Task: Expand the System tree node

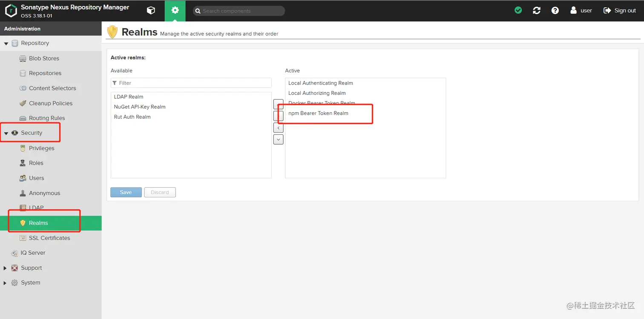Action: [x=5, y=283]
